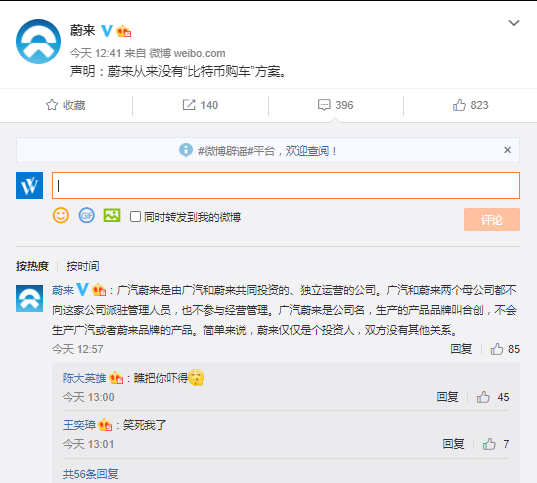Click the 欢迎查阅 link in the banner
This screenshot has height=483, width=537.
(308, 151)
